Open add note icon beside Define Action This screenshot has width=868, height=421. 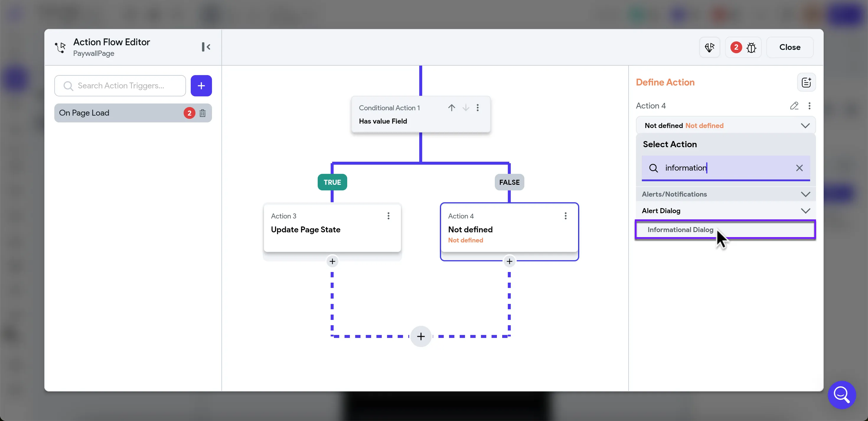coord(806,82)
